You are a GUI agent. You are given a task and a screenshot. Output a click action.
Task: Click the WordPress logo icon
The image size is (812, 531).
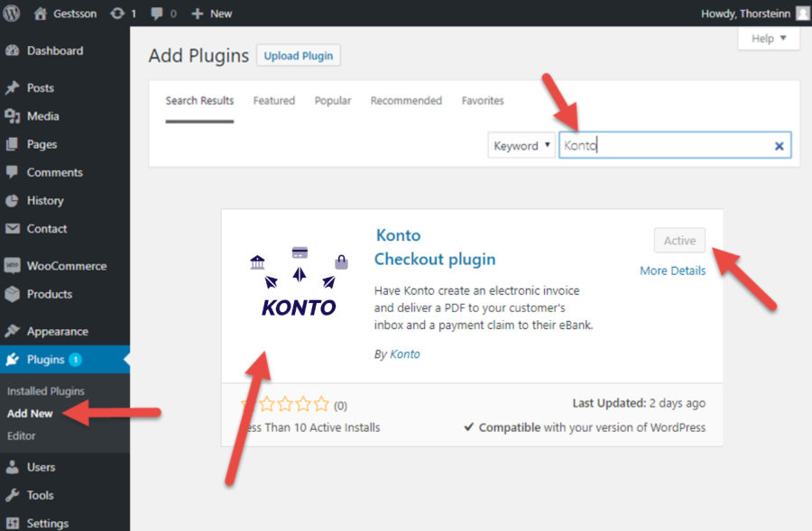pos(12,14)
